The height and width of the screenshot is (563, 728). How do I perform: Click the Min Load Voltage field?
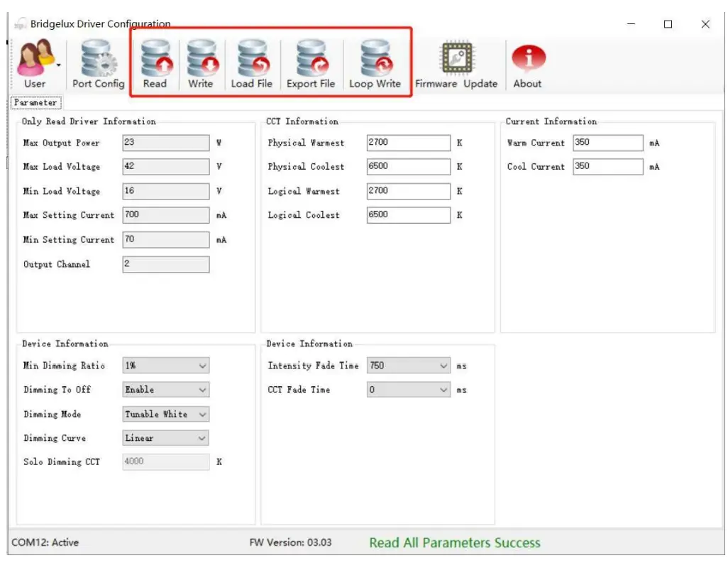pos(166,191)
